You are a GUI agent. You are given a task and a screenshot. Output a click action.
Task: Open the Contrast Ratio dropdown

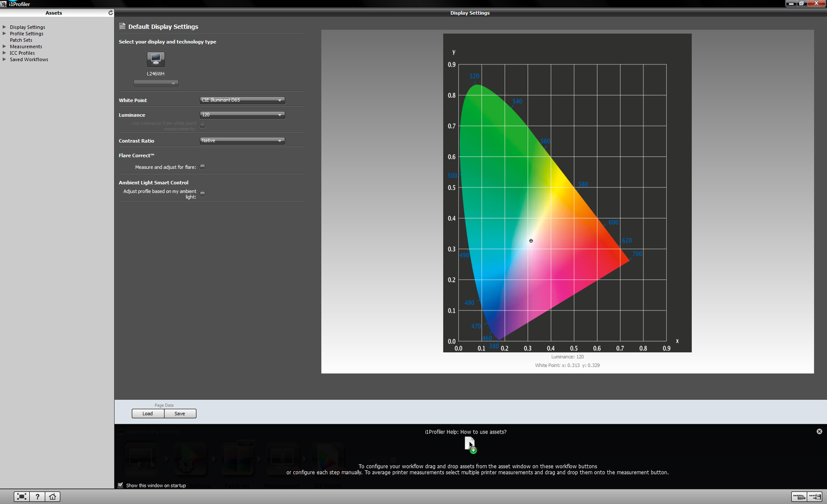(x=242, y=141)
